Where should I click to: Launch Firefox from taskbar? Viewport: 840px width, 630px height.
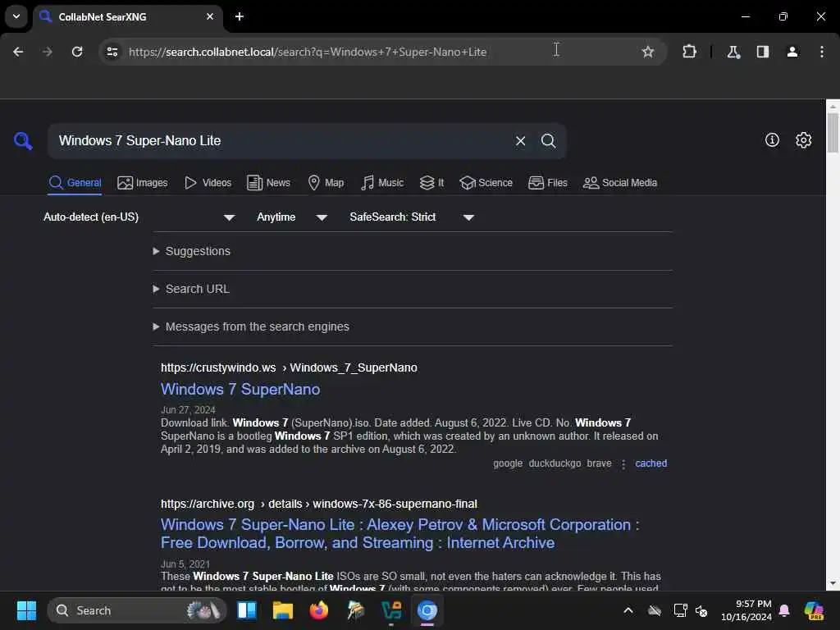click(319, 610)
